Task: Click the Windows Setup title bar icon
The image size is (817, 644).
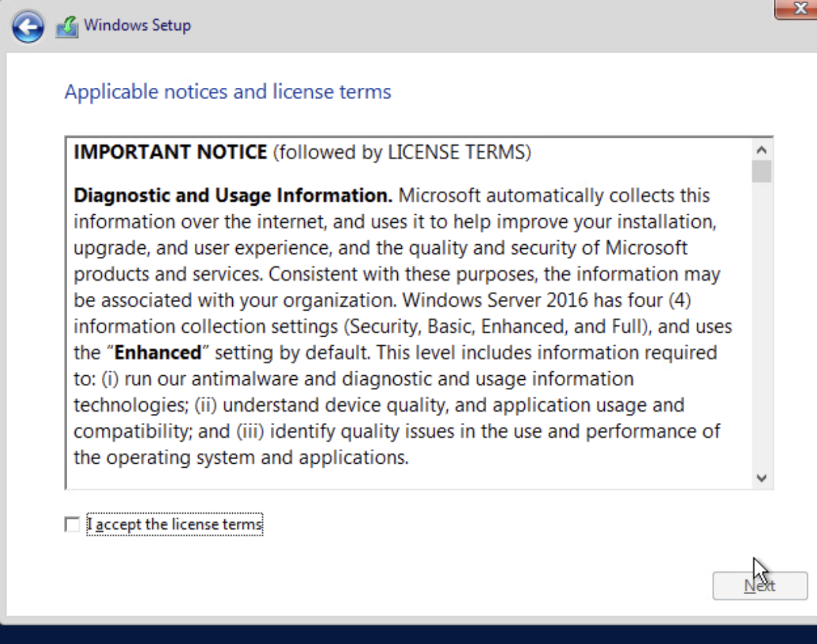Action: 67,27
